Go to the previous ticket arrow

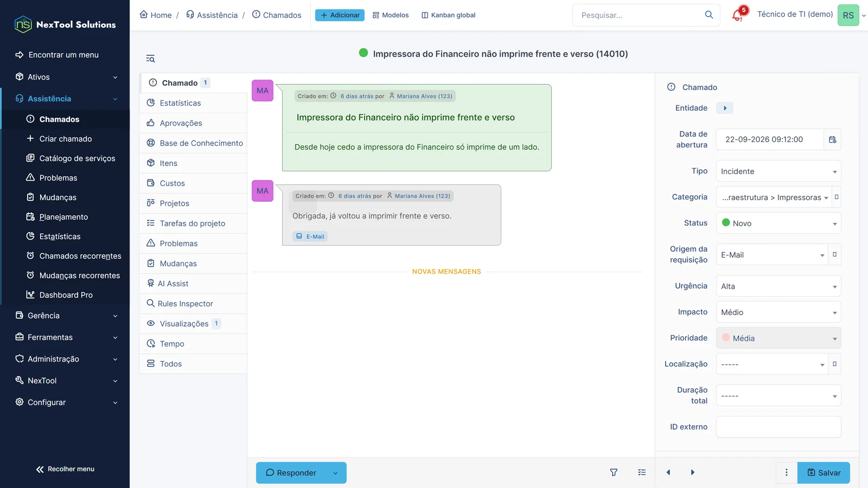[x=668, y=472]
